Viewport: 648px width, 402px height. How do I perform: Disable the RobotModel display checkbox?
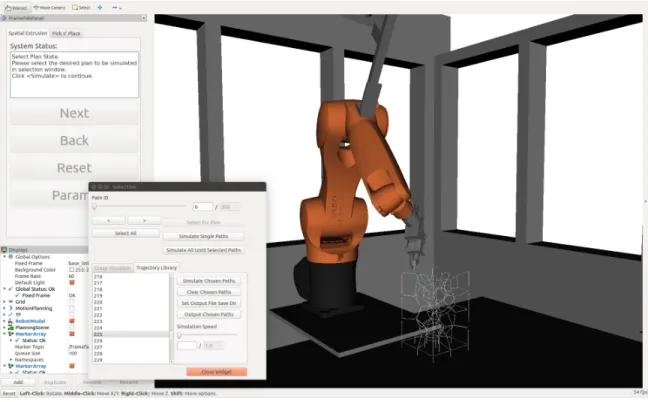(72, 321)
